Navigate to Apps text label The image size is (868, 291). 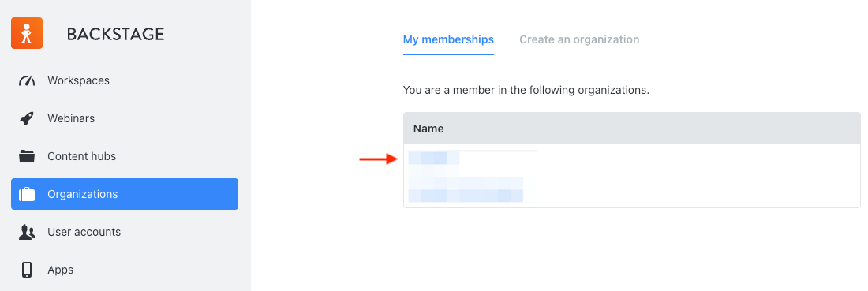coord(60,270)
